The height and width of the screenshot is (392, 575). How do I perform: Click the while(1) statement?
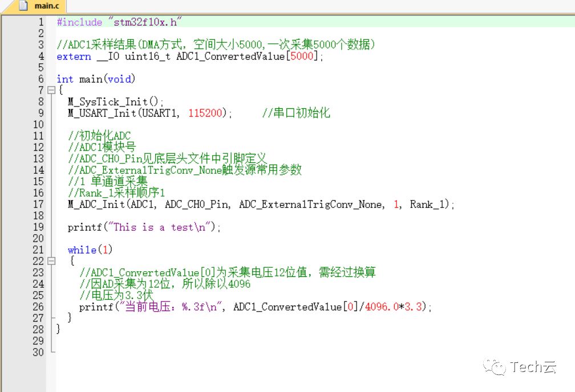(90, 250)
